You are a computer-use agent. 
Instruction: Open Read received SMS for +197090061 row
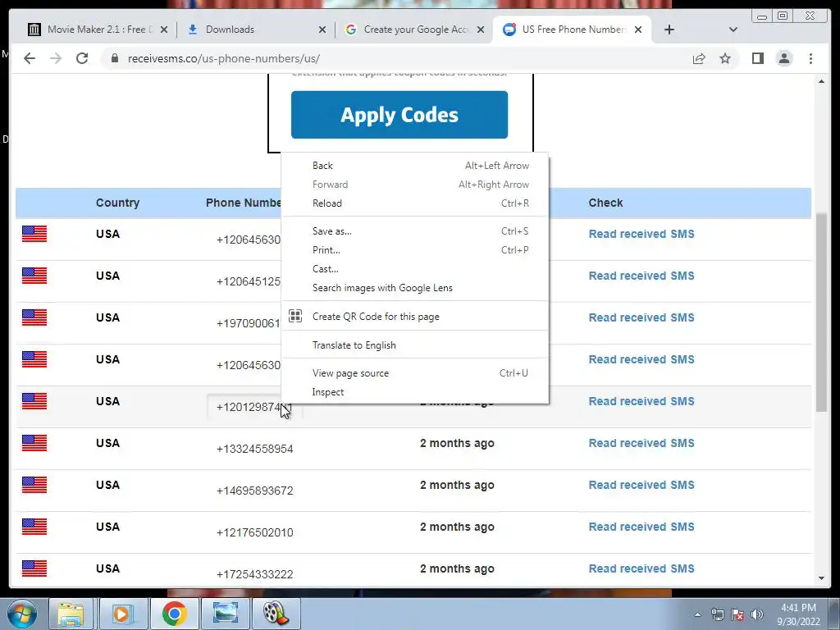point(641,317)
